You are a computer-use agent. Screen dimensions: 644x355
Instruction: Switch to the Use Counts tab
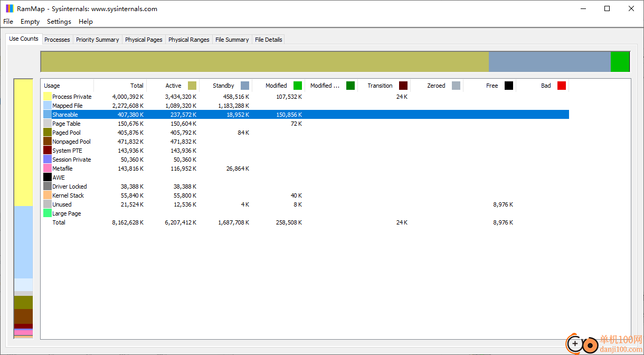pos(24,39)
